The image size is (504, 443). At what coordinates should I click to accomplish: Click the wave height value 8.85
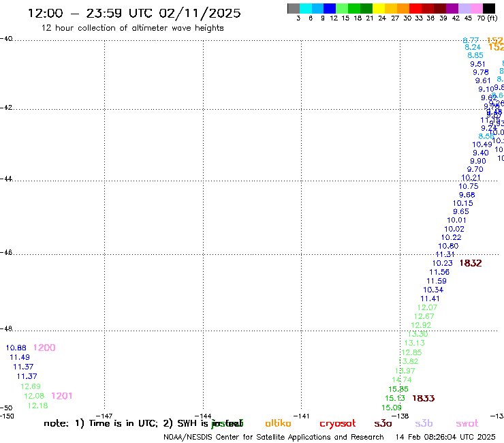475,55
